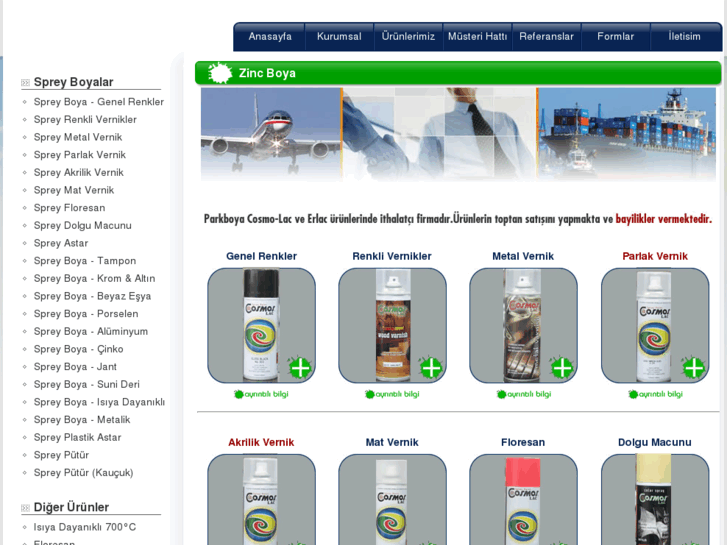Screen dimensions: 727x545
Task: Open the Mat Vernik product title
Action: [392, 442]
